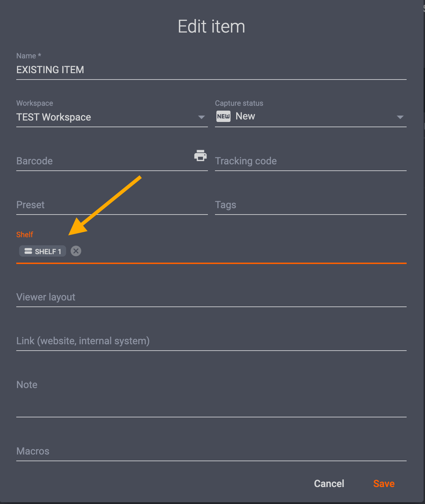Remove the SHELF 1 chip
This screenshot has width=425, height=504.
pyautogui.click(x=76, y=251)
